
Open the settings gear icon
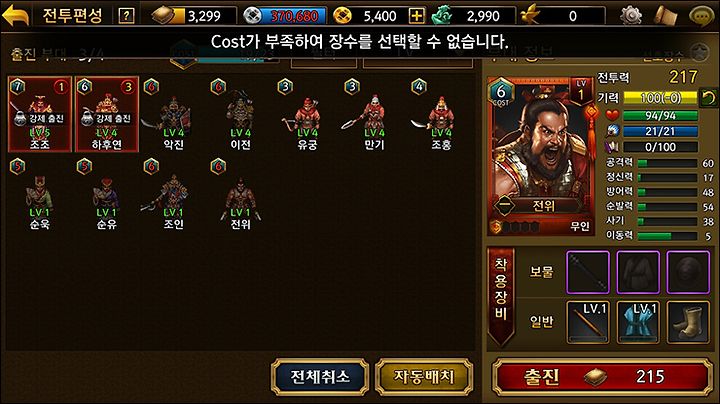point(631,16)
